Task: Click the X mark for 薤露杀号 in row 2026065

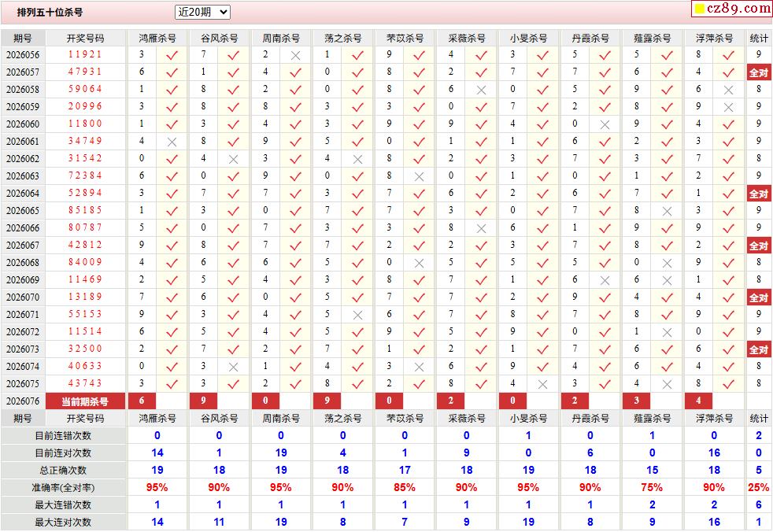Action: coord(667,211)
